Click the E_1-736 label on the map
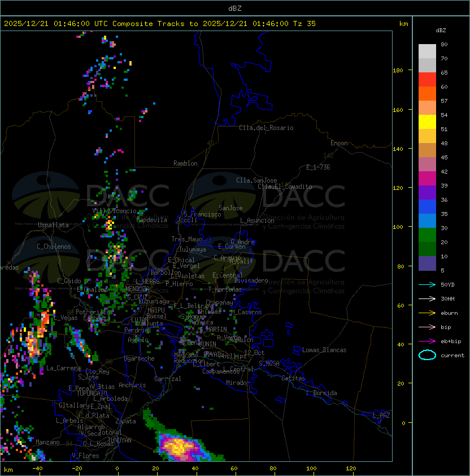The width and height of the screenshot is (470, 476). click(x=318, y=167)
